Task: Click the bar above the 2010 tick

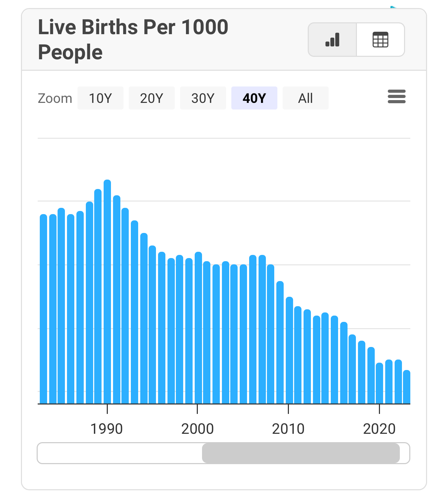Action: click(289, 349)
